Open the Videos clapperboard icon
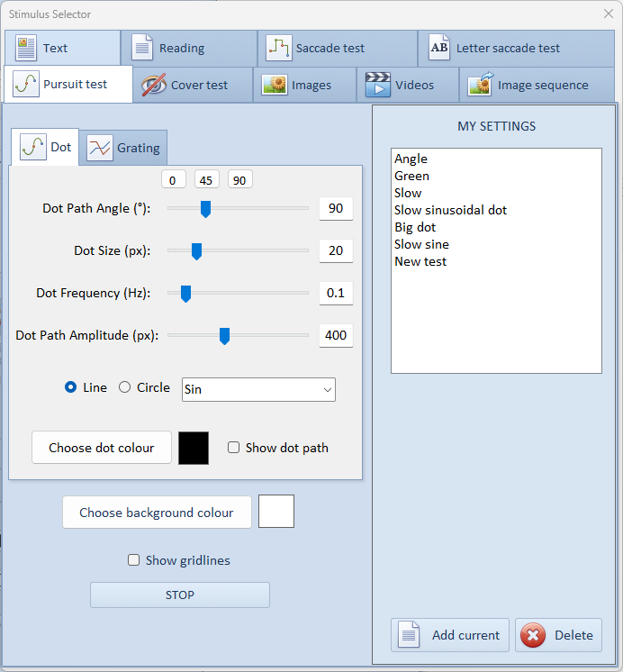This screenshot has width=623, height=672. (377, 85)
